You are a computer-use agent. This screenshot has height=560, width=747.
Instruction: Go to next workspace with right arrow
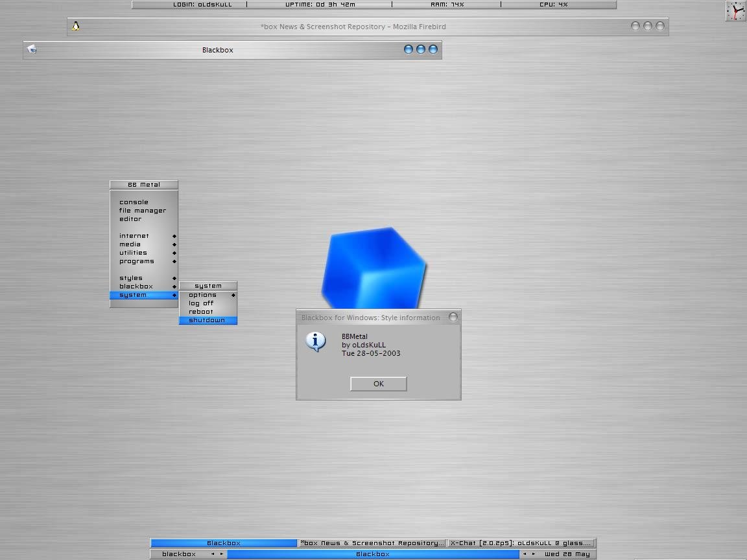pos(222,554)
